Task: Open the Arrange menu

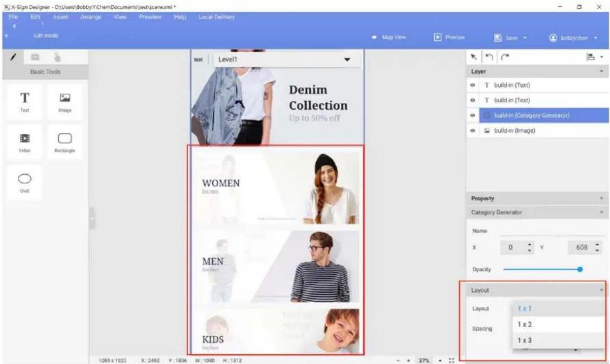Action: pyautogui.click(x=91, y=17)
